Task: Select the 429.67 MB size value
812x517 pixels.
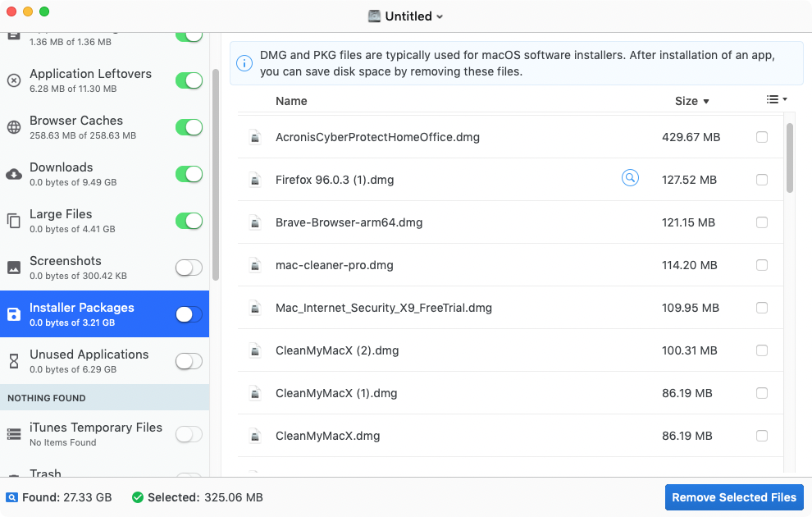Action: coord(691,137)
